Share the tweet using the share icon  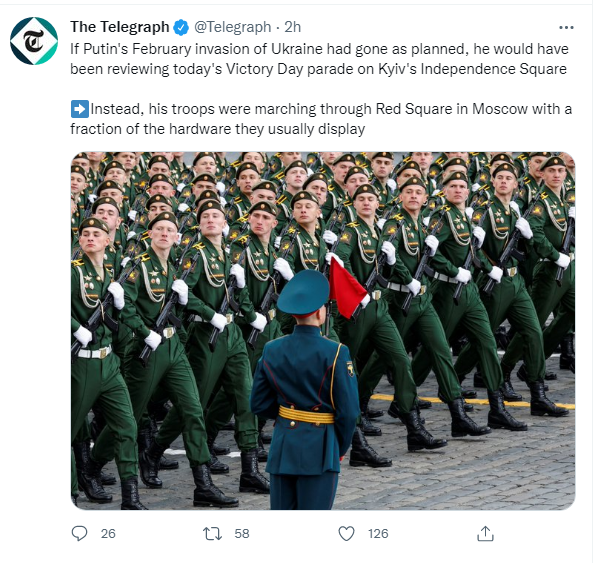(x=485, y=533)
